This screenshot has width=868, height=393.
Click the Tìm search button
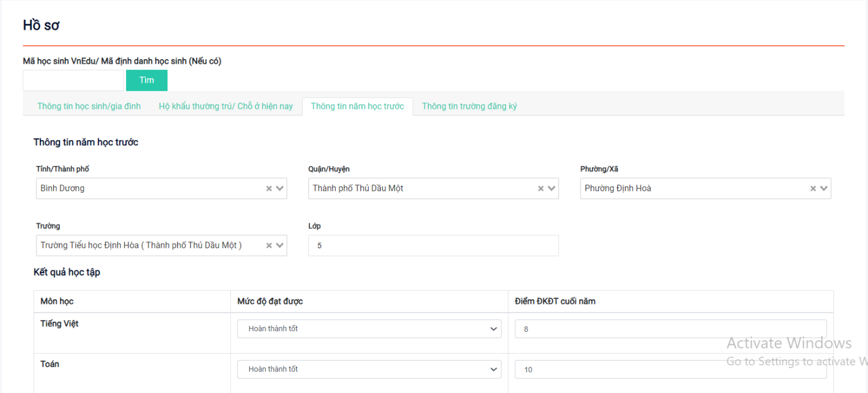(x=146, y=80)
